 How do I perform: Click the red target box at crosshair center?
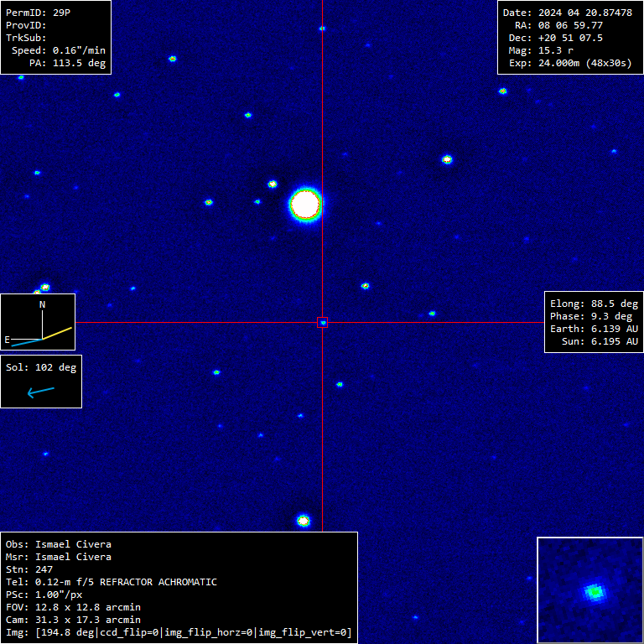pos(322,322)
